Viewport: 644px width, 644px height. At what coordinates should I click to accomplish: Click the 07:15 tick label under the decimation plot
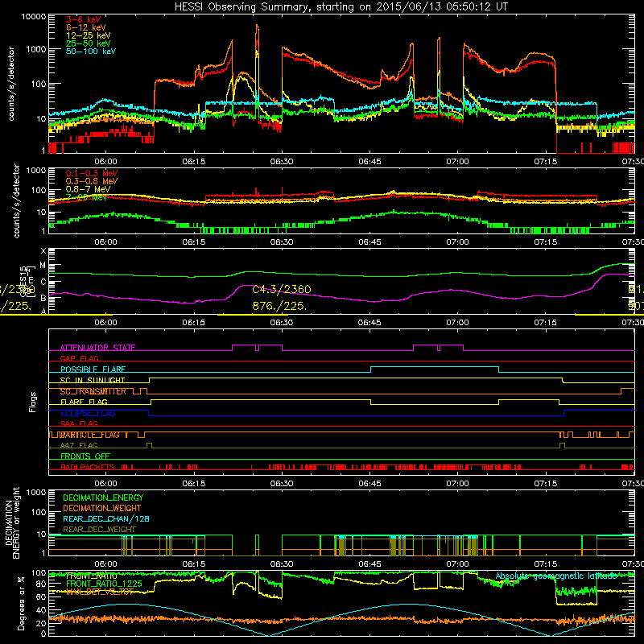546,564
